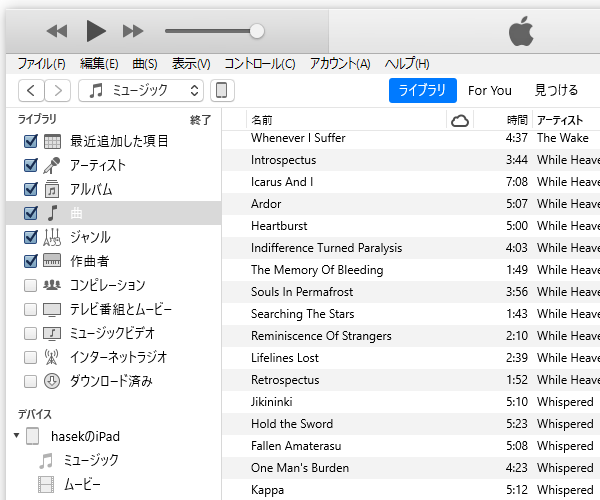Click the music note icon for 曲
Viewport: 600px width, 500px height.
click(52, 213)
